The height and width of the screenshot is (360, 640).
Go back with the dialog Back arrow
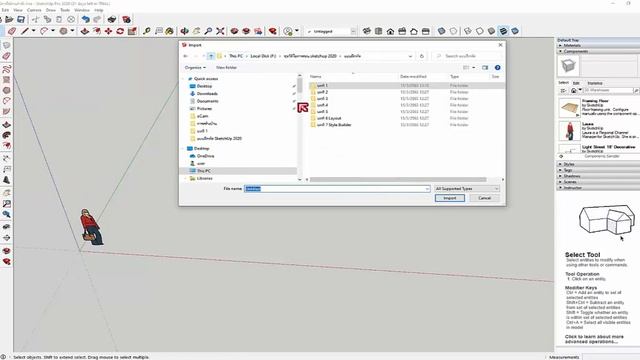tap(186, 56)
